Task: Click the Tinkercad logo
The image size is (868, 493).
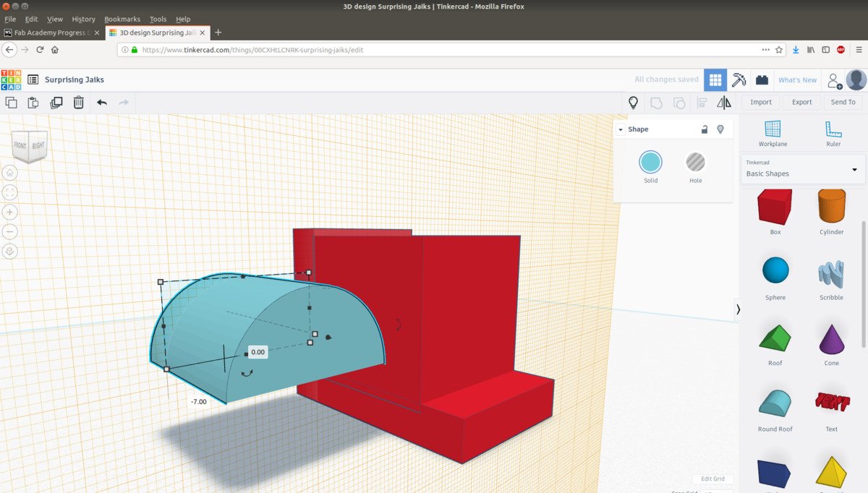Action: coord(11,80)
